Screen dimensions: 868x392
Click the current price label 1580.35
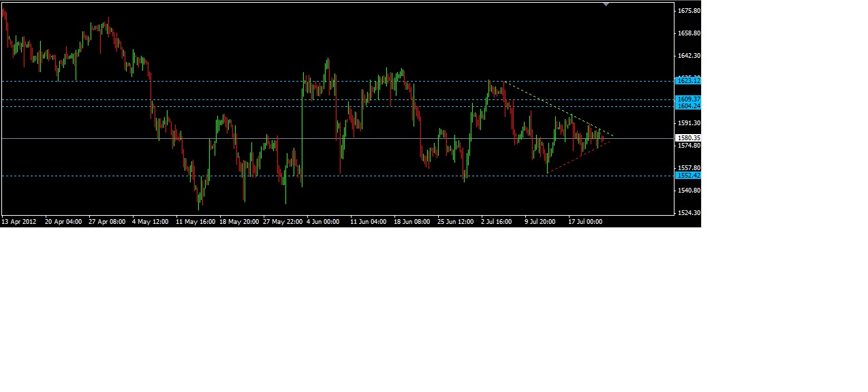pos(688,138)
